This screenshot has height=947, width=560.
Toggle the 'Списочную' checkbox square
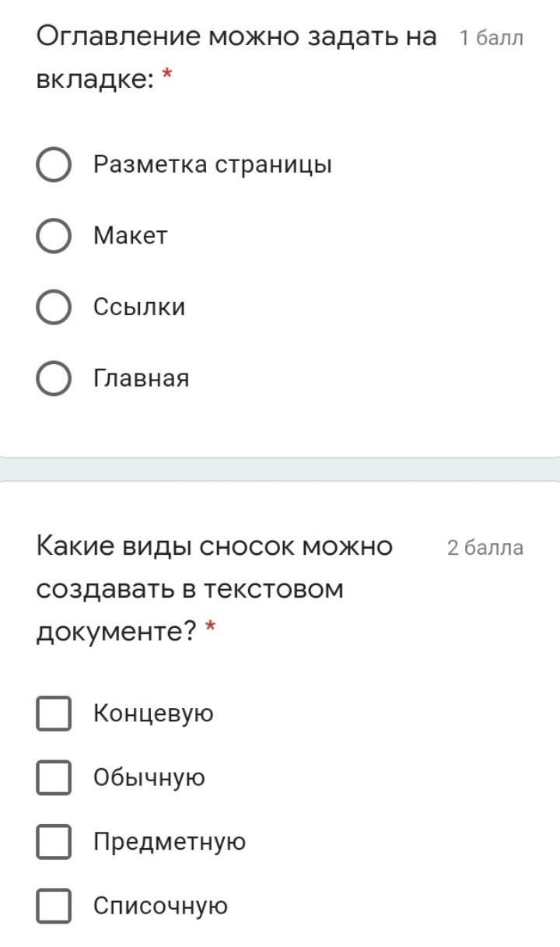[54, 906]
